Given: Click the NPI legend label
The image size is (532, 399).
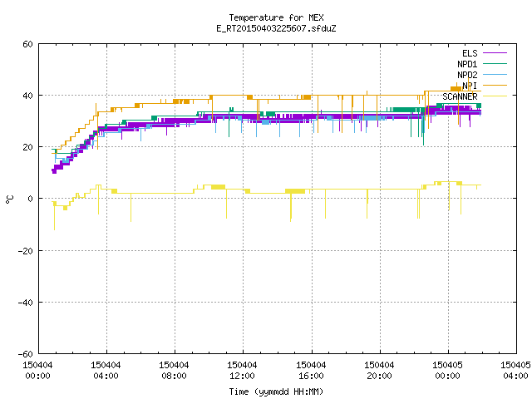Looking at the screenshot, I should tap(470, 86).
